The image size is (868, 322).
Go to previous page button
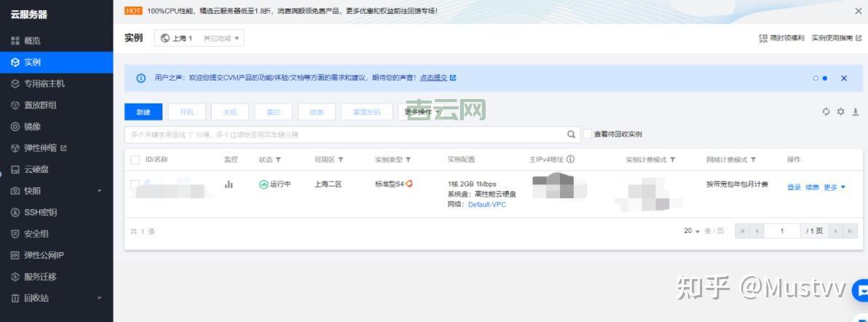click(x=757, y=231)
